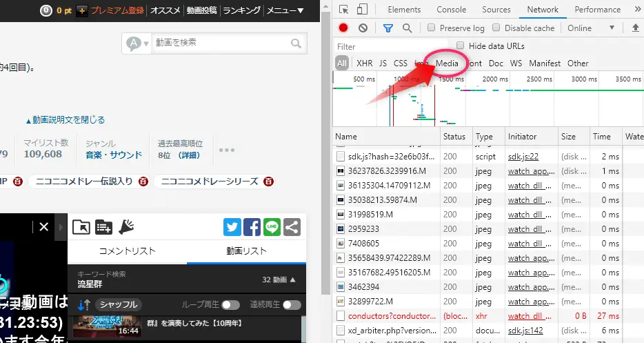Switch to the Console tab
This screenshot has height=343, width=644.
click(x=451, y=10)
